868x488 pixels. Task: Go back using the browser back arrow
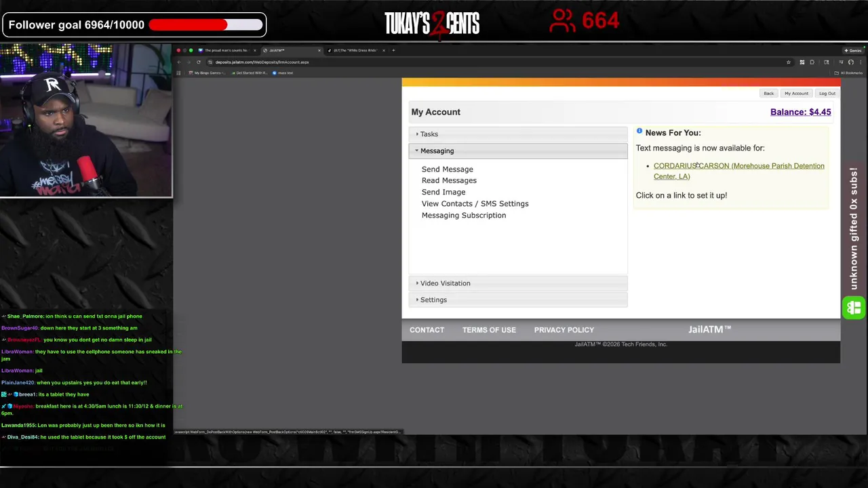tap(179, 62)
